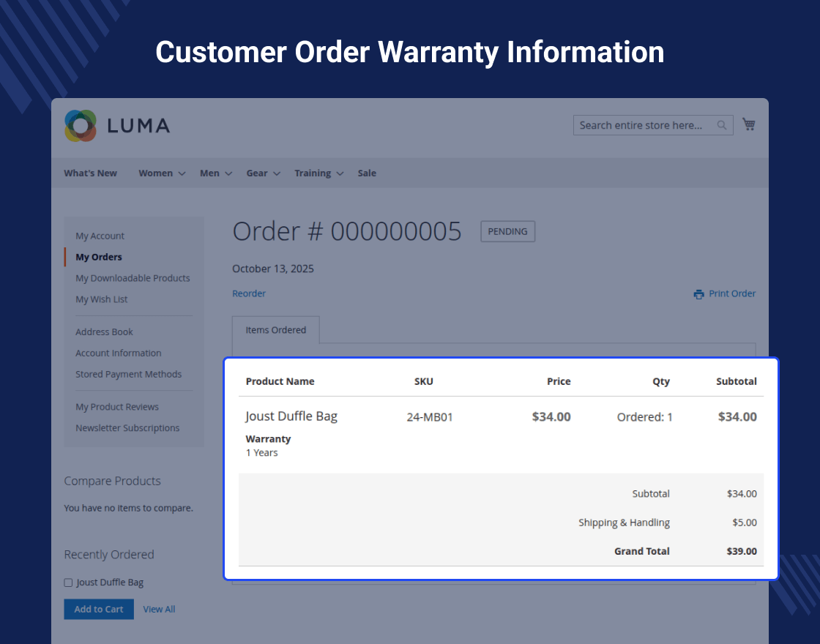This screenshot has width=820, height=644.
Task: Expand the Men menu chevron
Action: [228, 173]
